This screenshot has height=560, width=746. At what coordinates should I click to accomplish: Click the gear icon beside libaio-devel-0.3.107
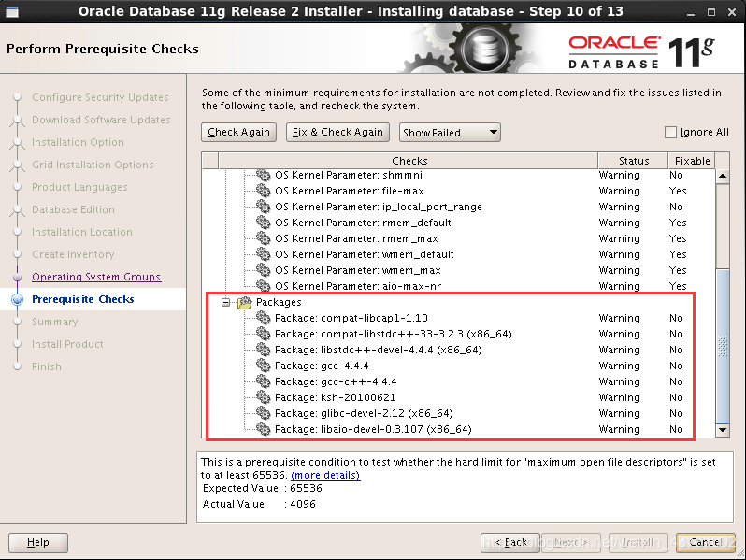click(263, 429)
